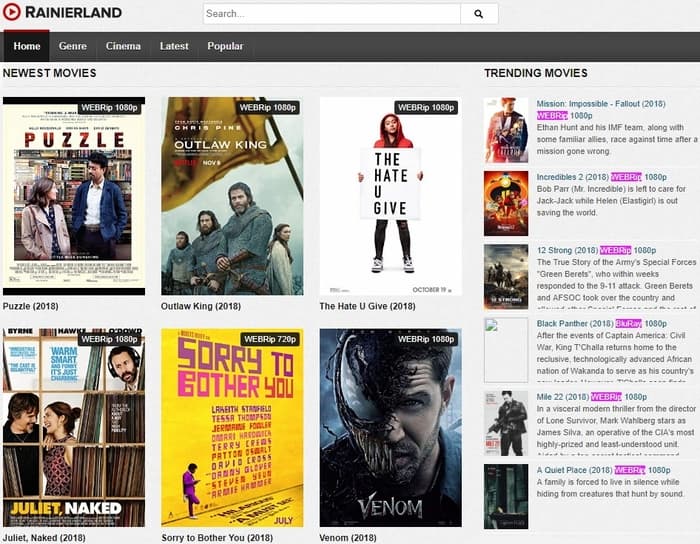Open the Venom movie poster

click(x=391, y=428)
